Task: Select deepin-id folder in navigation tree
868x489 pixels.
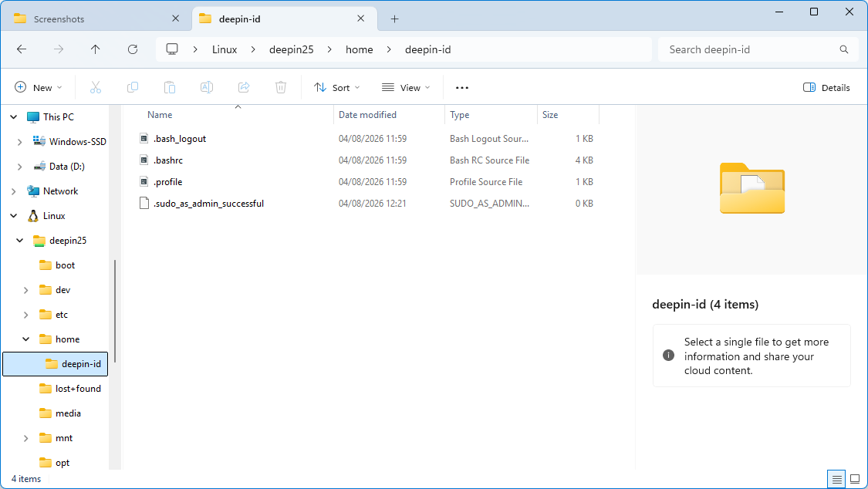Action: click(56, 364)
